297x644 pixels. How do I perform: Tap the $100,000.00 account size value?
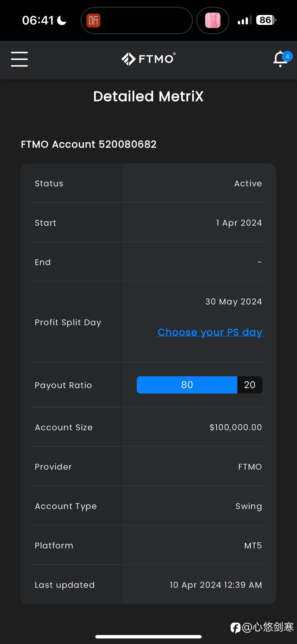pos(236,427)
